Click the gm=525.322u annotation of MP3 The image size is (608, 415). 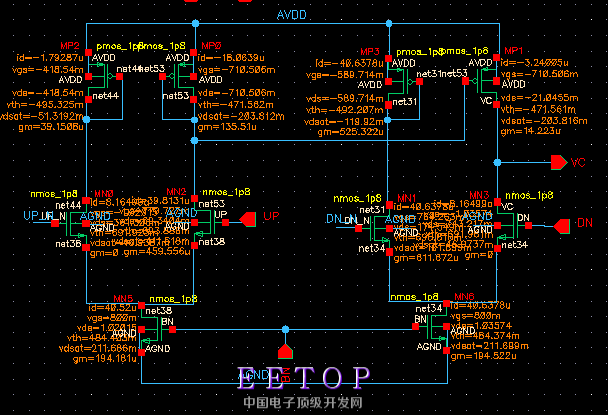pos(351,132)
